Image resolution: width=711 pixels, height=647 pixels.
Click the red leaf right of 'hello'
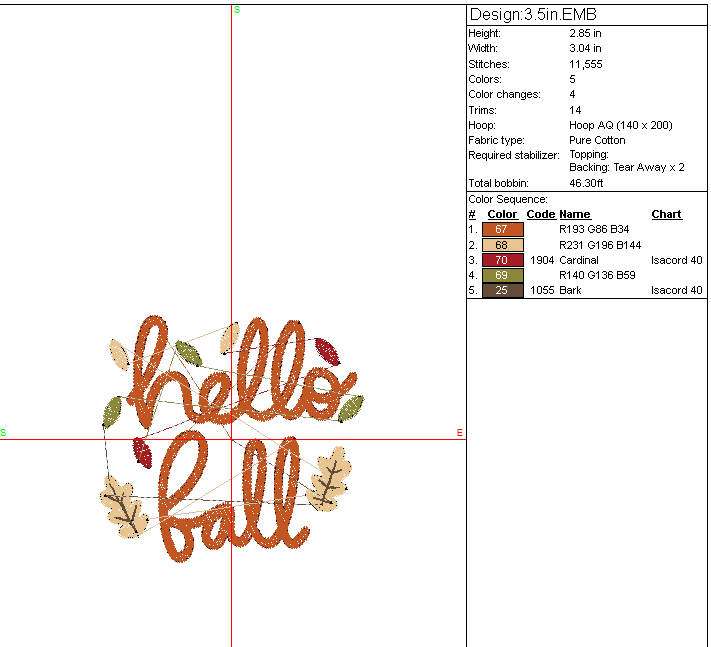click(326, 351)
